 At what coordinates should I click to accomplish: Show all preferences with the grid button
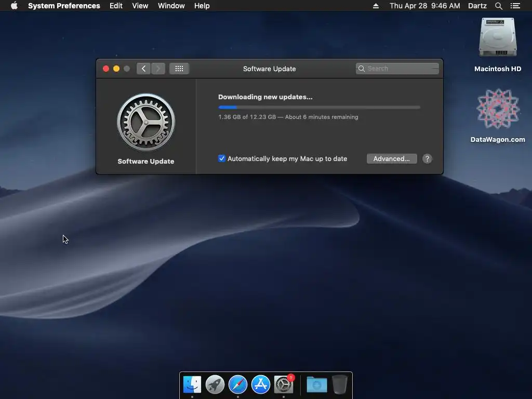tap(179, 69)
